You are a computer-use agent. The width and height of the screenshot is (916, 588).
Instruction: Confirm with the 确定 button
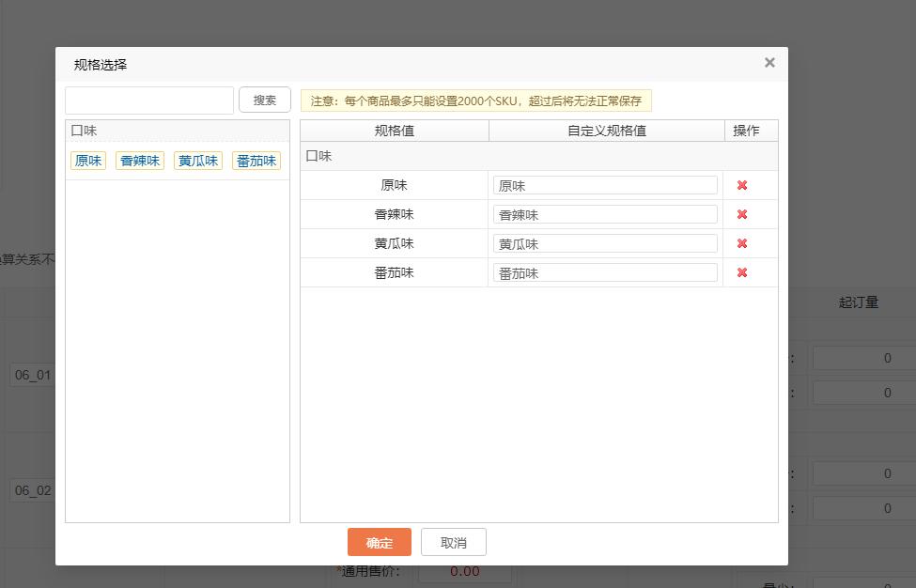coord(380,543)
